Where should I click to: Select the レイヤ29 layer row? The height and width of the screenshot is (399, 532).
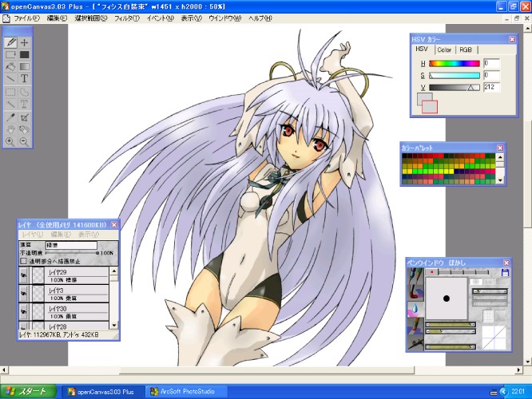64,275
